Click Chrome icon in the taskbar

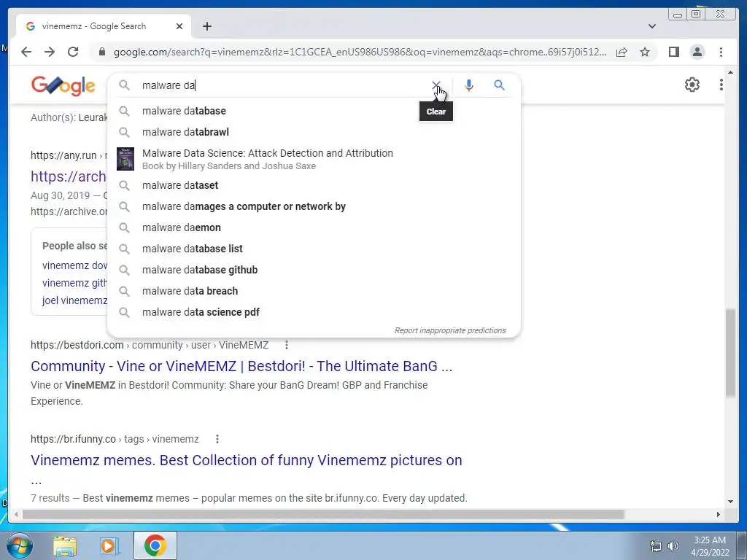click(155, 545)
